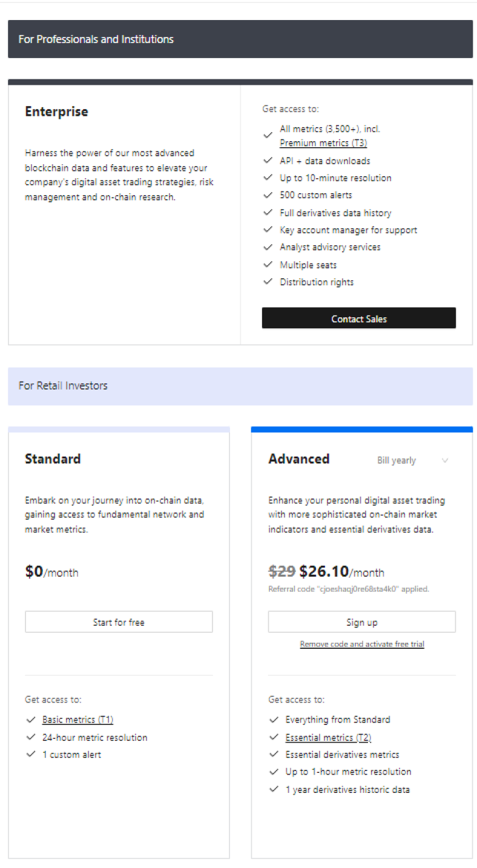Open the Basic metrics (T1) link
The height and width of the screenshot is (868, 477).
click(x=78, y=720)
